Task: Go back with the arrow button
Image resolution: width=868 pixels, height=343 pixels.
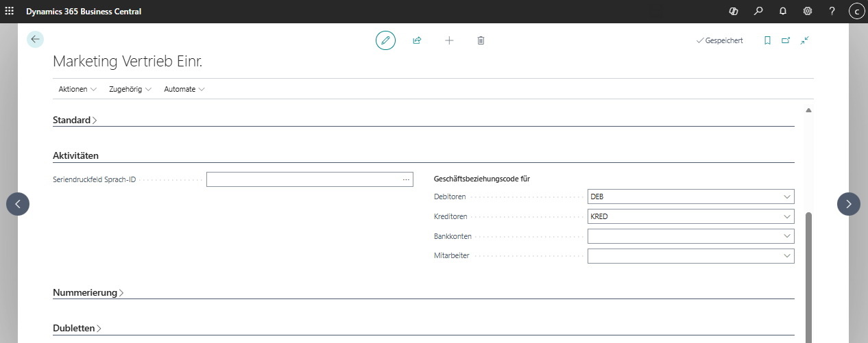Action: pyautogui.click(x=35, y=39)
